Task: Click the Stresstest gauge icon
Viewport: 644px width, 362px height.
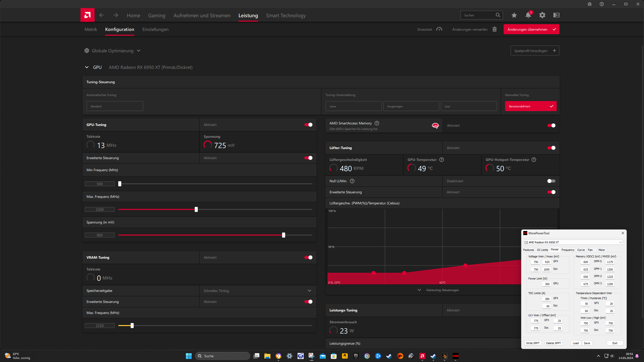Action: point(439,29)
